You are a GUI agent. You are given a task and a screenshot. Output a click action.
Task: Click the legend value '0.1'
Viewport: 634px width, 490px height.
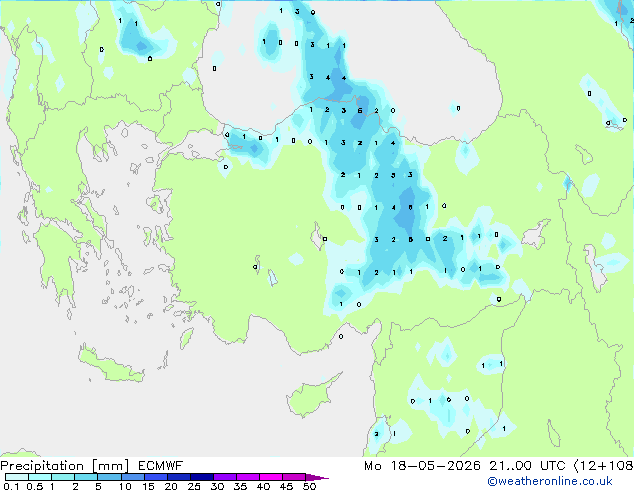[x=11, y=486]
